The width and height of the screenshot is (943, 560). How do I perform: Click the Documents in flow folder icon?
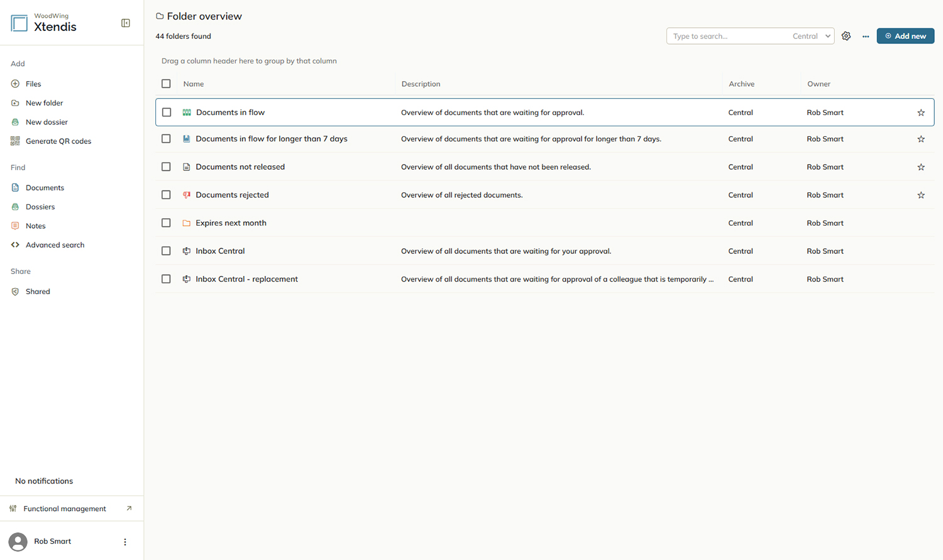(187, 113)
